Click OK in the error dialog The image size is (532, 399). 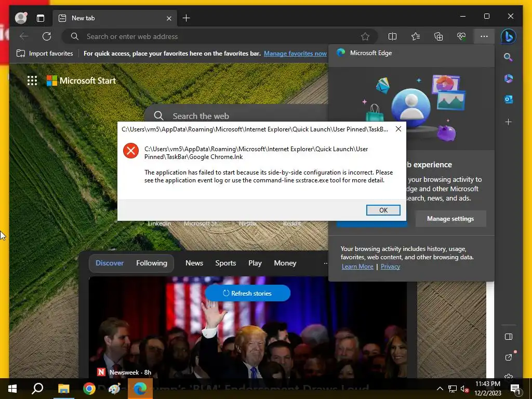383,210
